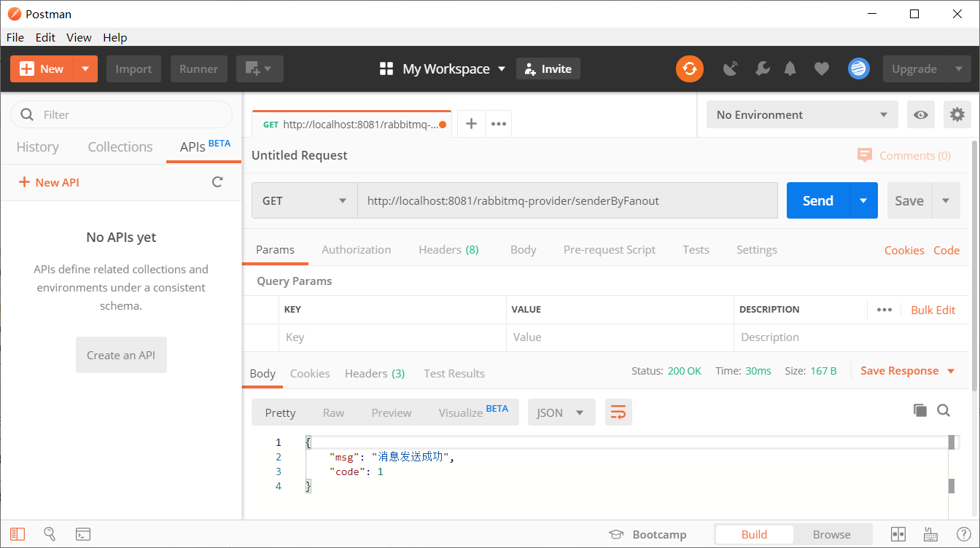Open Manage Environments gear icon
Image resolution: width=980 pixels, height=548 pixels.
[x=957, y=114]
